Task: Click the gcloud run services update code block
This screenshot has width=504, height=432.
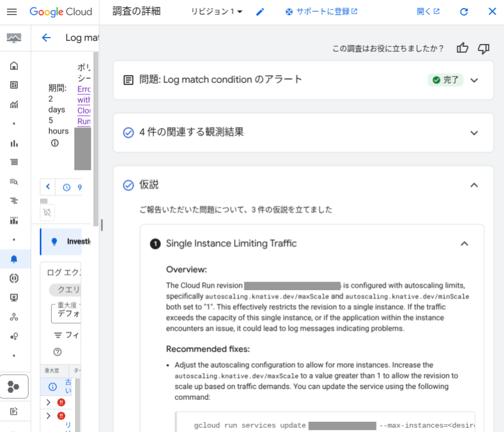Action: 325,422
